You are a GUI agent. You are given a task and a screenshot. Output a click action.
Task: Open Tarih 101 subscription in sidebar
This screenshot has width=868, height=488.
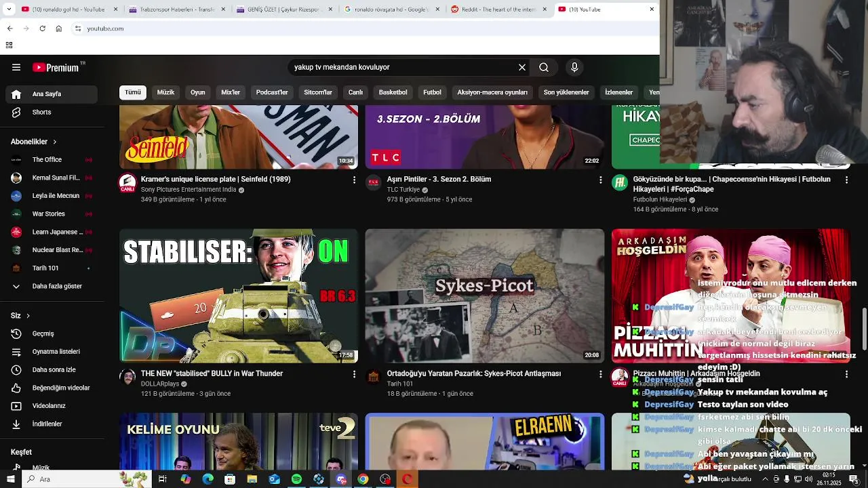coord(52,268)
